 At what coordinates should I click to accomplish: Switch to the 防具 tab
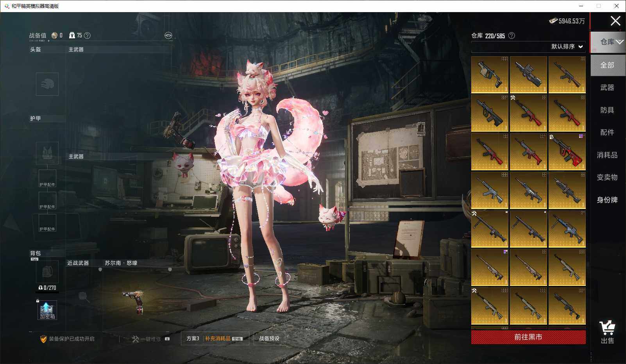click(x=607, y=110)
